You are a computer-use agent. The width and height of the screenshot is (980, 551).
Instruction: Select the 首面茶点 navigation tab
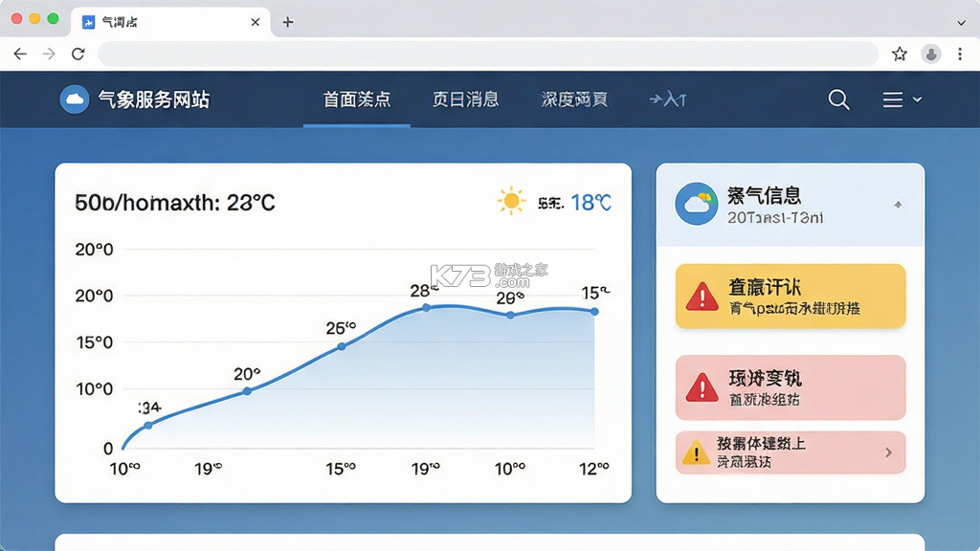(357, 99)
